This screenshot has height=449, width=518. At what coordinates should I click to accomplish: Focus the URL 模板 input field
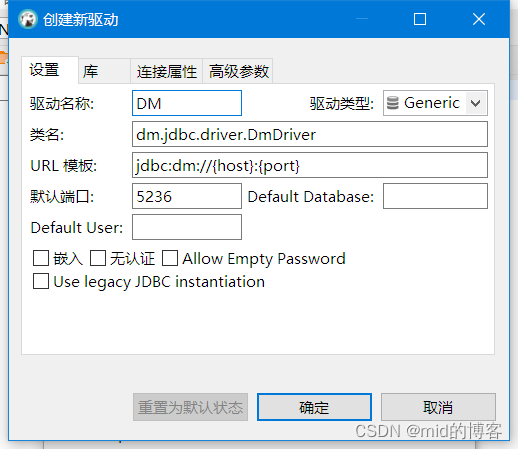click(310, 165)
